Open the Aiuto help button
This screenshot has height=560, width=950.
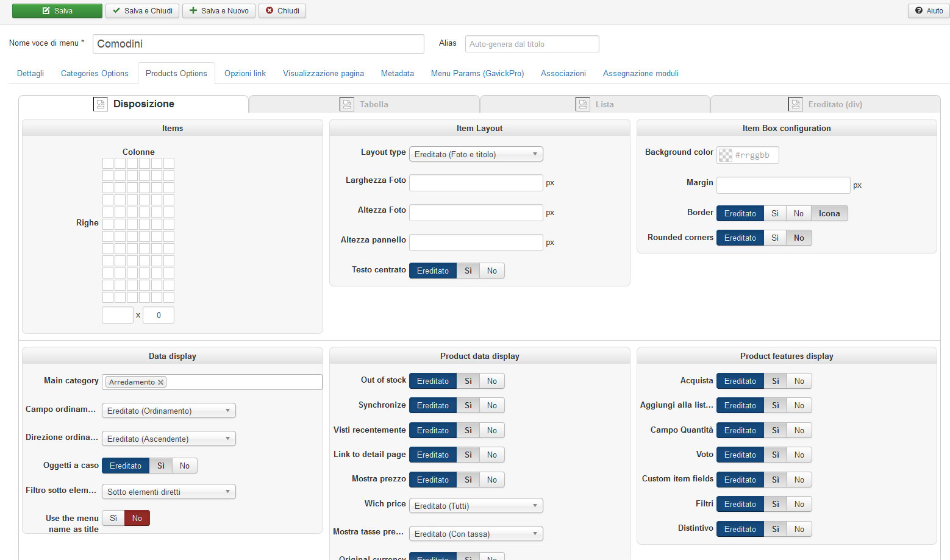point(929,11)
